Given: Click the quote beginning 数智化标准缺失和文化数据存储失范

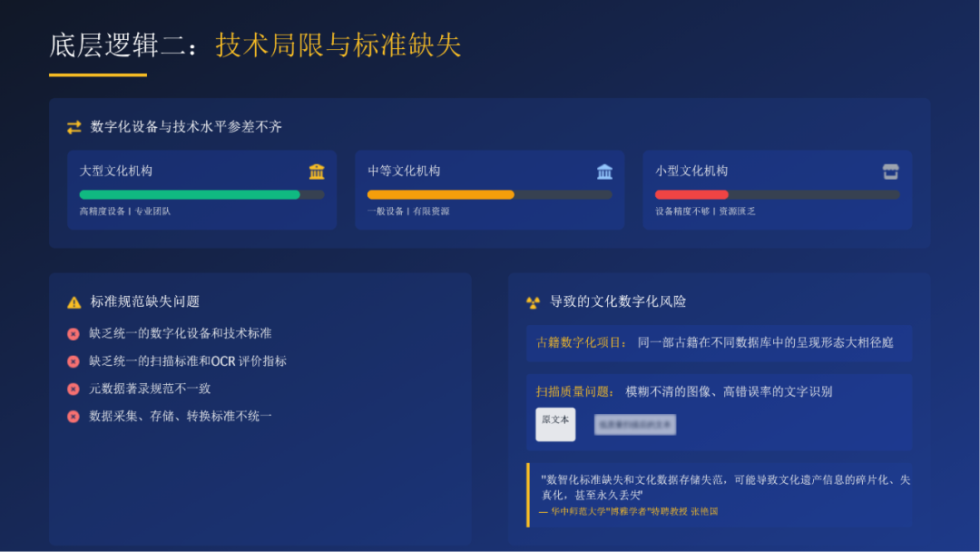Looking at the screenshot, I should (726, 487).
